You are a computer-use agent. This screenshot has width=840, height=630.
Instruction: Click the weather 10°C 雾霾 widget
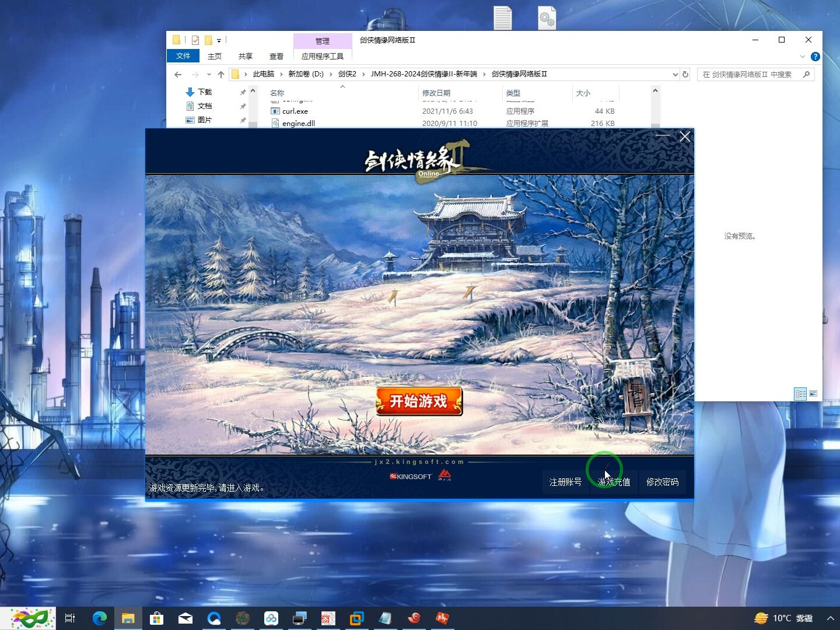783,618
